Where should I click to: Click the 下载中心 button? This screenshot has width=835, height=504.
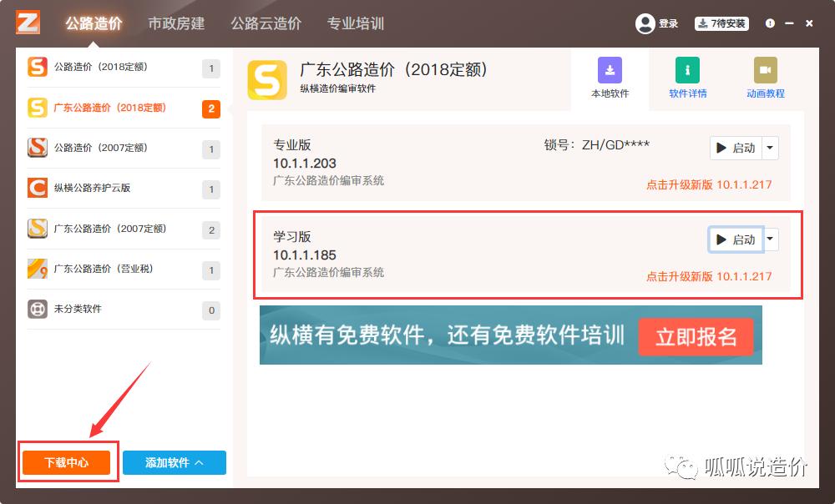(x=66, y=462)
